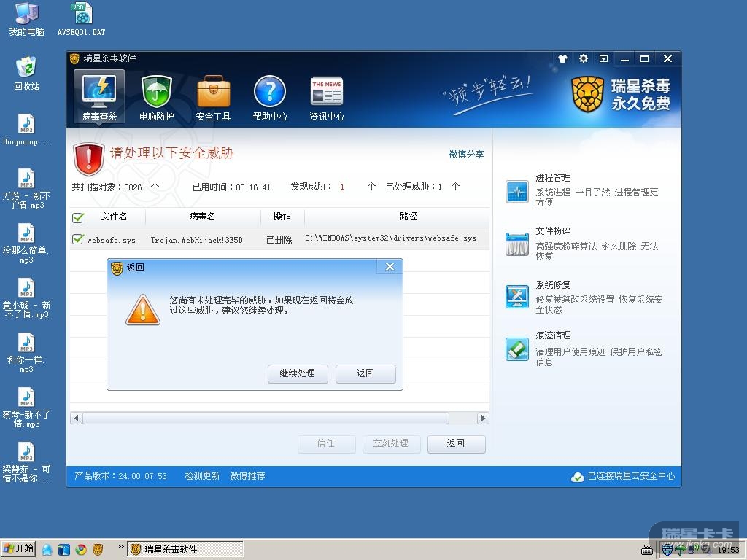Open 系统修复 system repair icon
The width and height of the screenshot is (747, 560).
click(517, 297)
